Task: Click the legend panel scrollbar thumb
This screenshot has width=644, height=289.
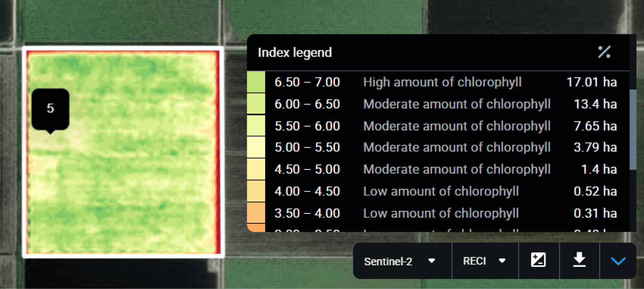Action: (x=633, y=130)
